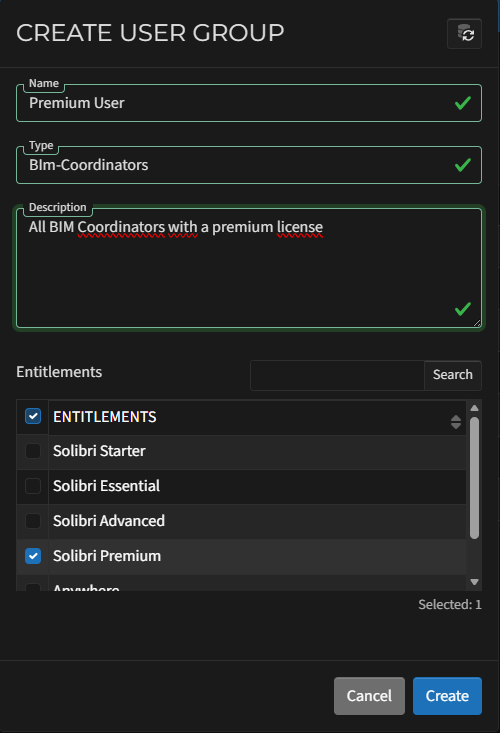The image size is (500, 733).
Task: Sort the ENTITLEMENTS column via sort arrows
Action: click(x=456, y=422)
